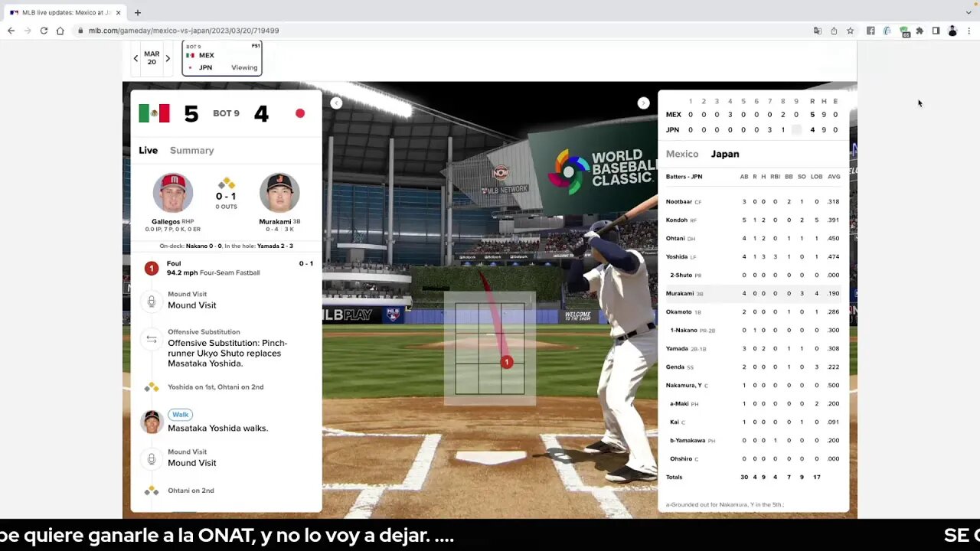The width and height of the screenshot is (980, 551).
Task: Go forward with the browser arrow
Action: pos(28,31)
